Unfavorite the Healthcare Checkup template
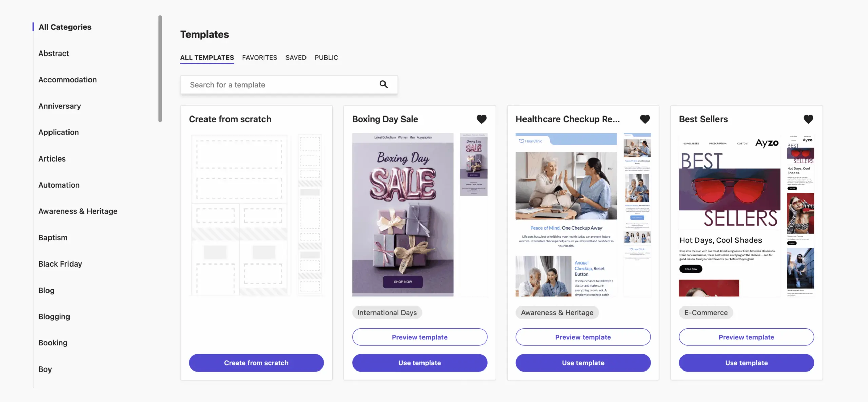Screen dimensions: 868x402 645,119
